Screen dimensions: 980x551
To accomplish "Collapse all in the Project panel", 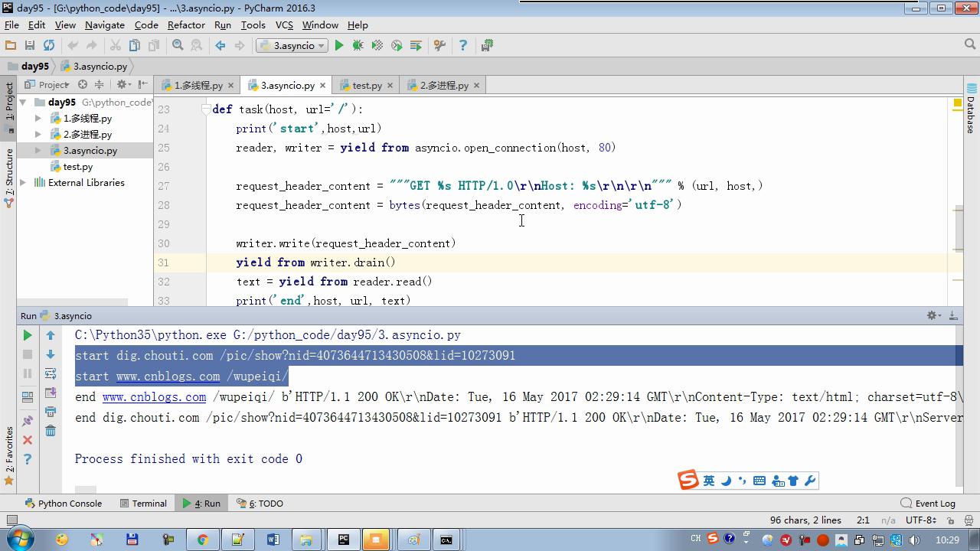I will point(99,85).
